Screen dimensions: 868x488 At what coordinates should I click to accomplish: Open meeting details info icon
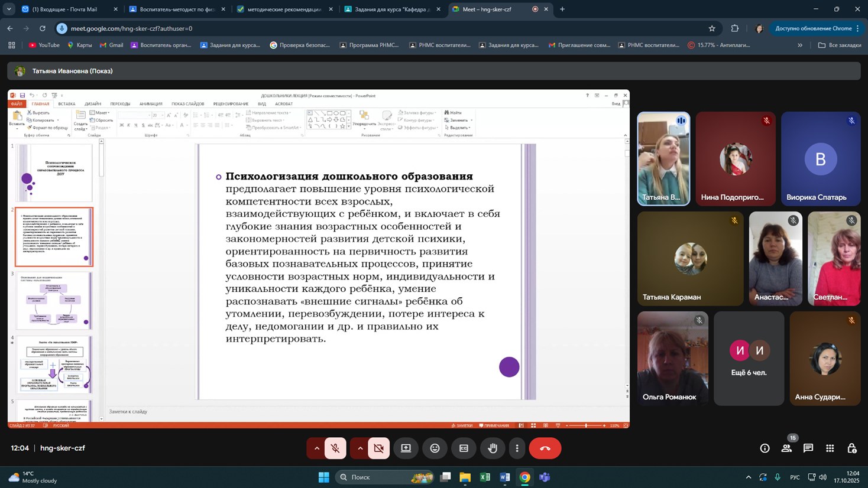pos(765,448)
